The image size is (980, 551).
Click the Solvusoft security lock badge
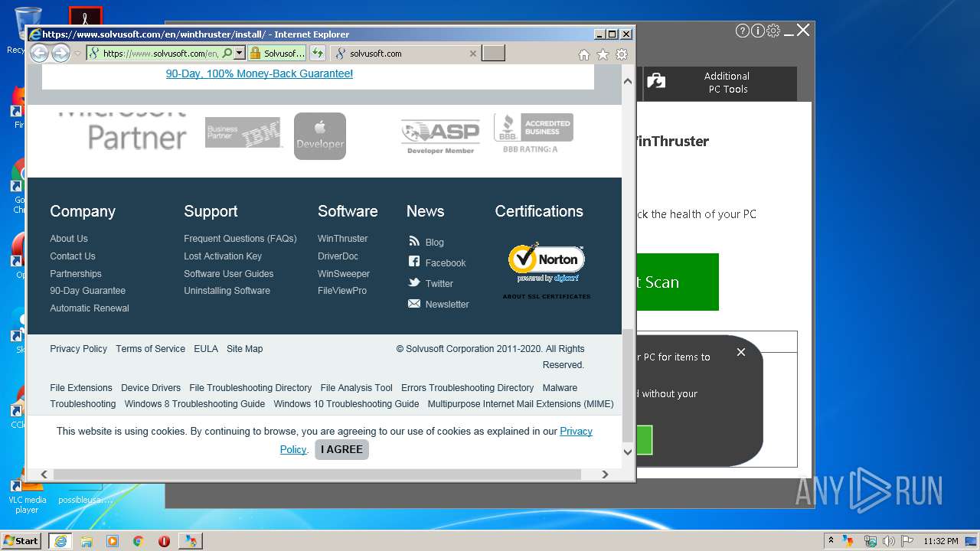click(x=277, y=53)
